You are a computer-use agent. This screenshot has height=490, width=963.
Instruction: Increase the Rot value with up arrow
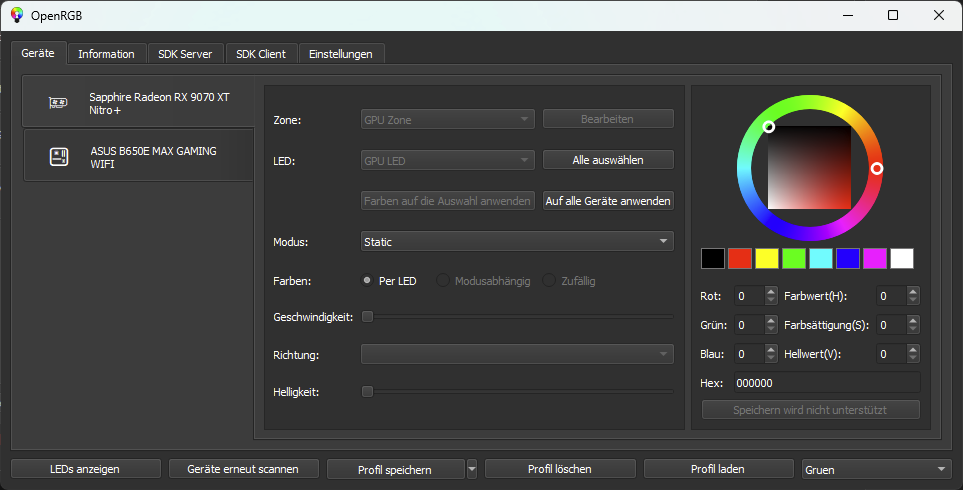pos(771,291)
